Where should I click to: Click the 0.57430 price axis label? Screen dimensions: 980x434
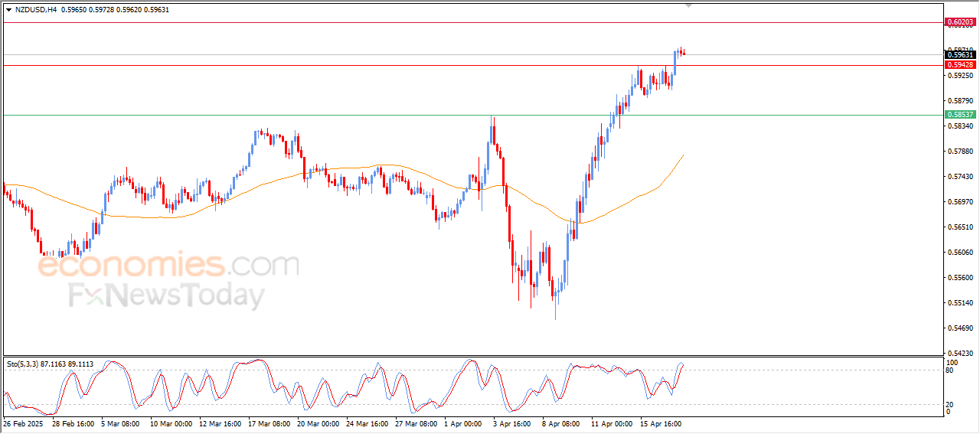pos(960,177)
